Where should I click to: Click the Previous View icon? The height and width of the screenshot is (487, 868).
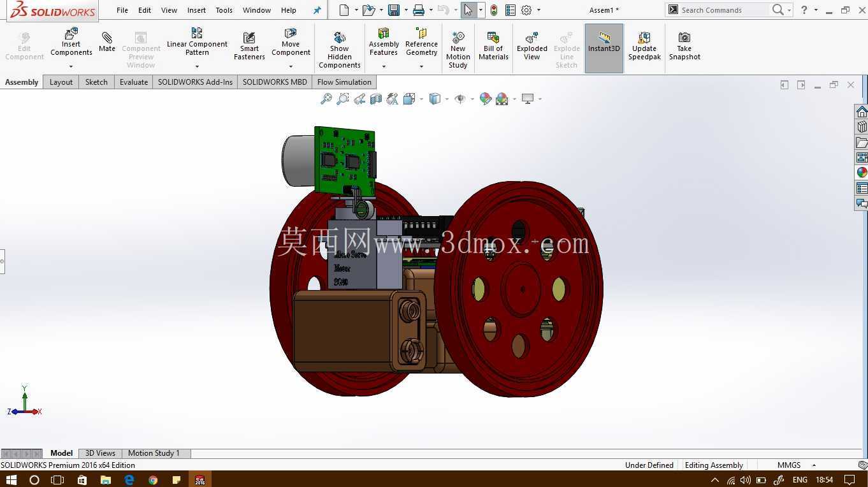coord(359,99)
